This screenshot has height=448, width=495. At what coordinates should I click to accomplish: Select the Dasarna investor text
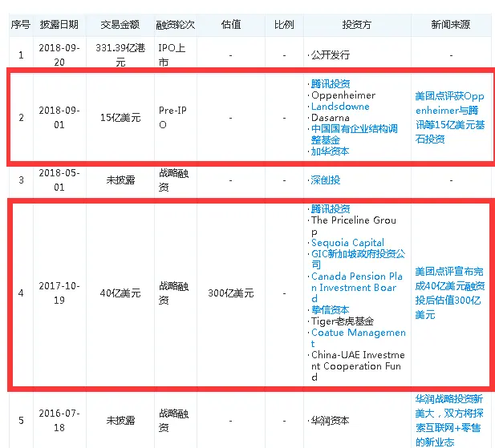(x=331, y=118)
